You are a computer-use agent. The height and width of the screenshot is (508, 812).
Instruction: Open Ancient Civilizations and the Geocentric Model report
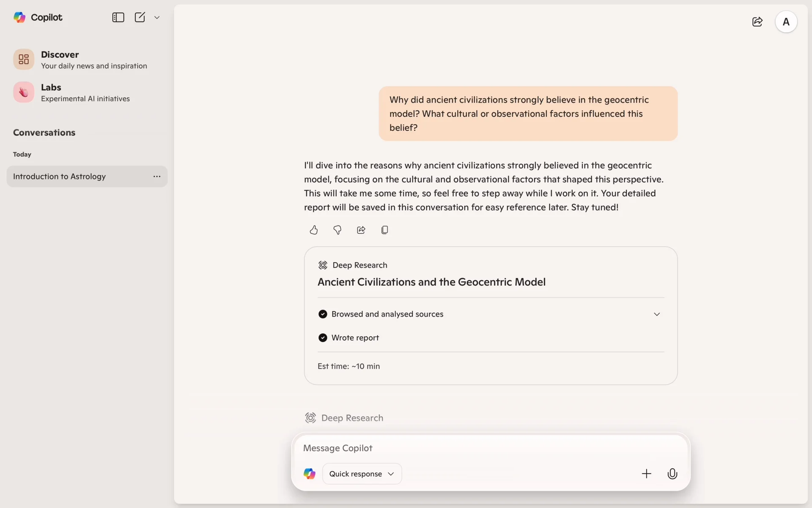pyautogui.click(x=431, y=282)
